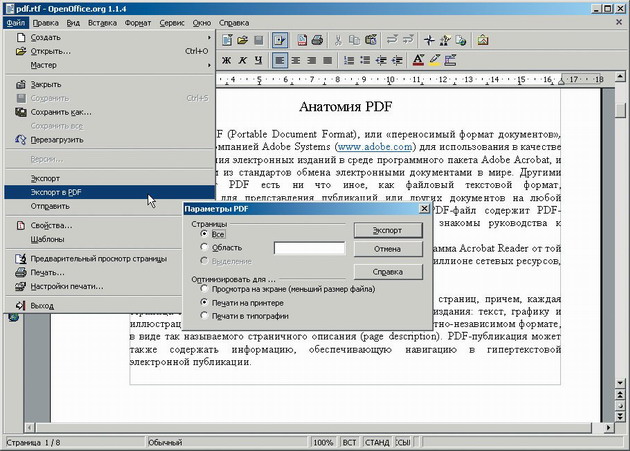Select the 'Область' page range option
Viewport: 630px width, 451px height.
[x=204, y=247]
